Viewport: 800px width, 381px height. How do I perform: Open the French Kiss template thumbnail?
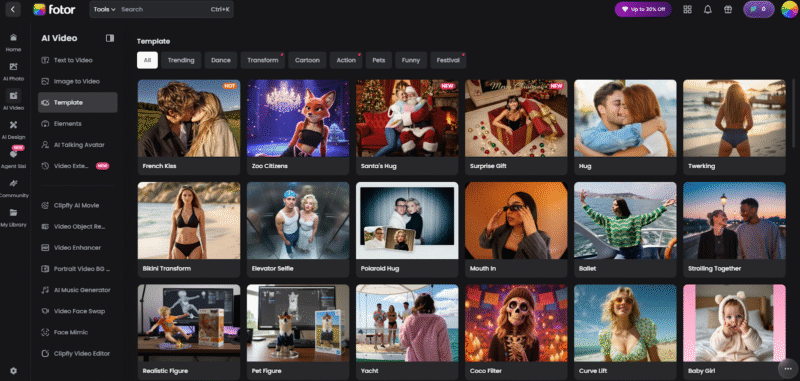coord(189,118)
